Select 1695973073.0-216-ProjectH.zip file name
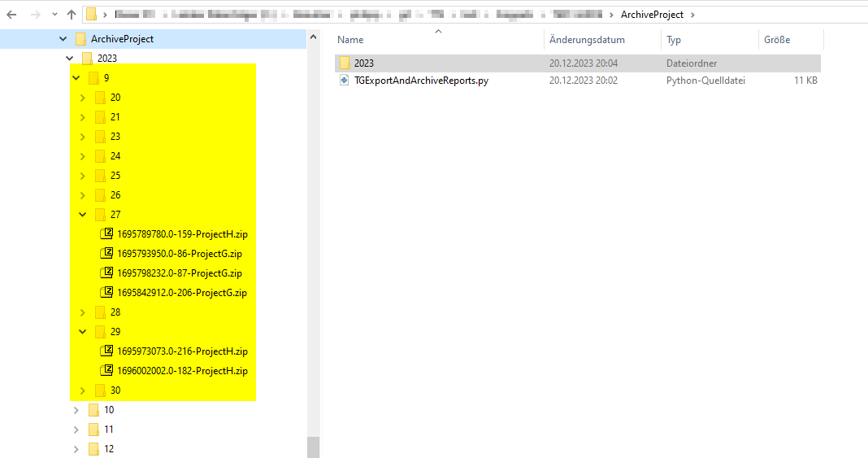 182,351
